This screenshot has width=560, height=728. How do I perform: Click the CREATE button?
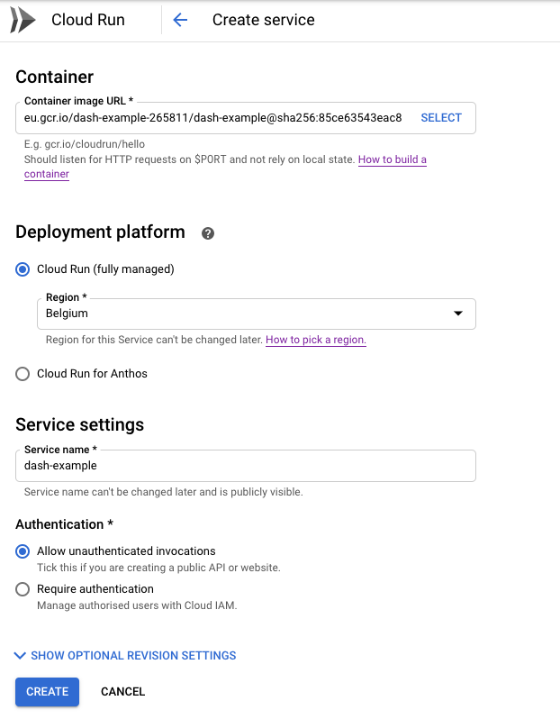[x=48, y=692]
